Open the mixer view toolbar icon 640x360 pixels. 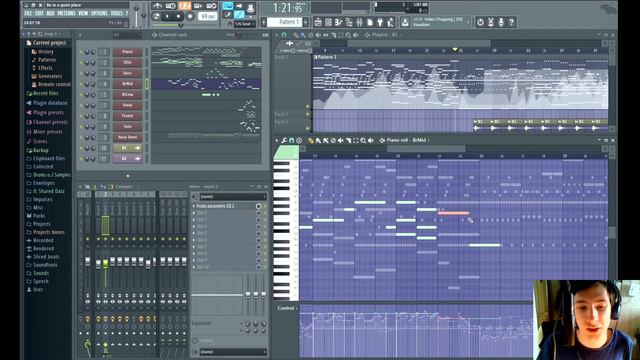(x=359, y=22)
